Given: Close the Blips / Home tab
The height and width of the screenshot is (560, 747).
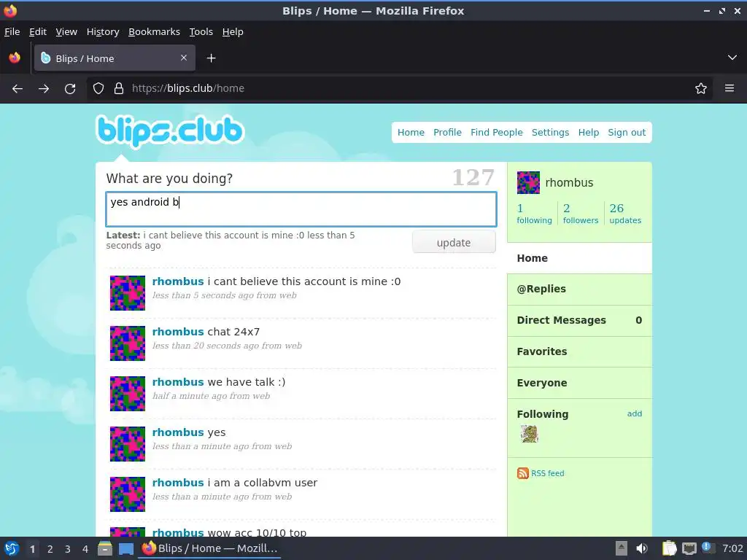Looking at the screenshot, I should coord(184,58).
